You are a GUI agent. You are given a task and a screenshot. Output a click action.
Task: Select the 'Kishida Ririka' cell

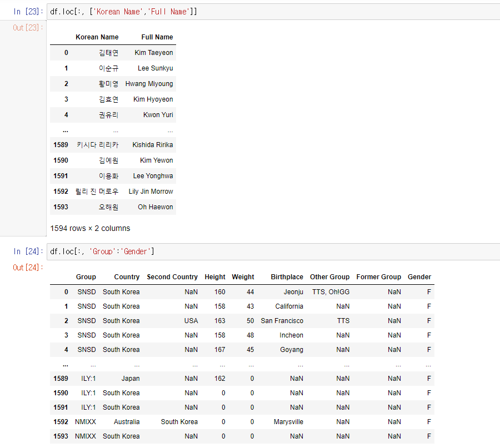[153, 145]
